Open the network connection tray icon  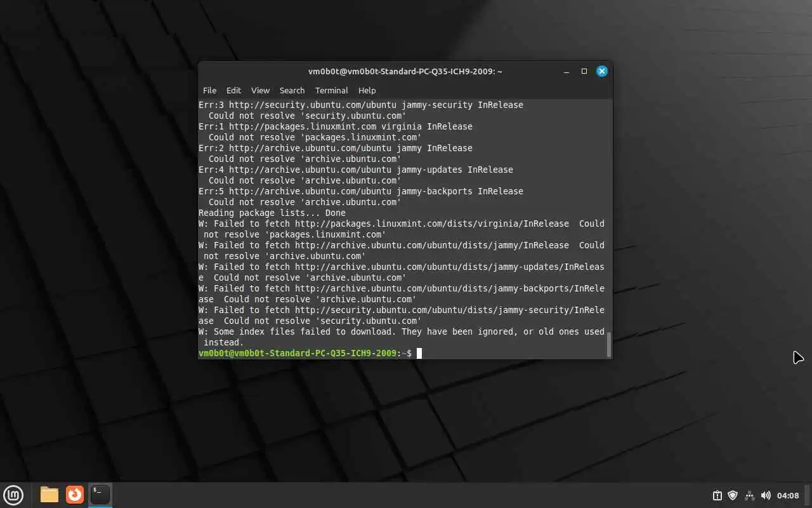point(749,495)
